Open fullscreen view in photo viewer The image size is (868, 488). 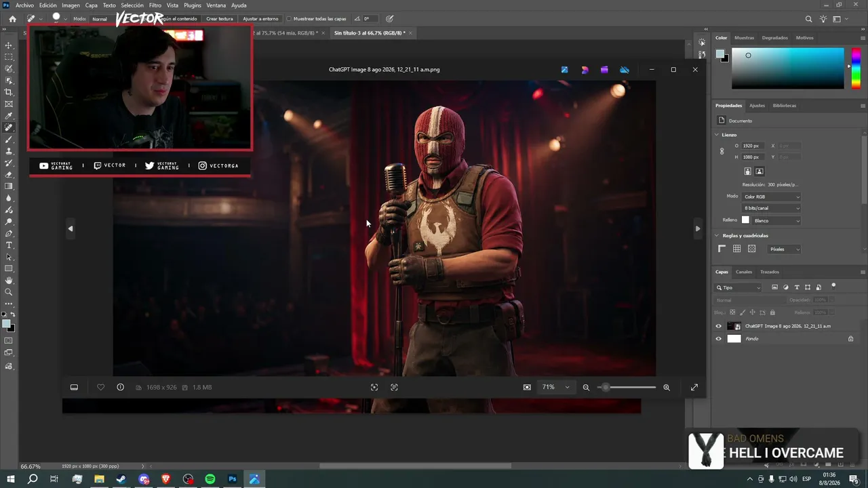694,387
